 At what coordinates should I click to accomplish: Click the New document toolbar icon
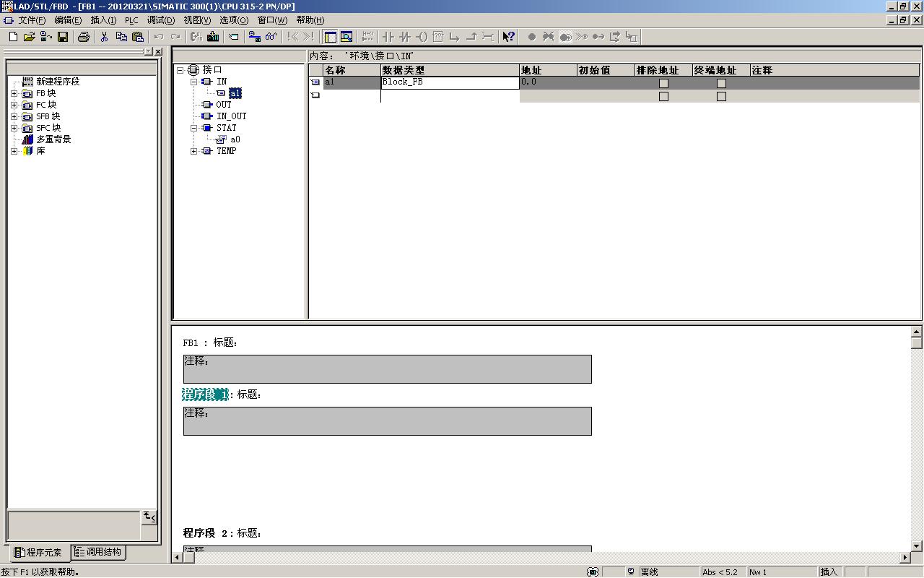[x=13, y=37]
